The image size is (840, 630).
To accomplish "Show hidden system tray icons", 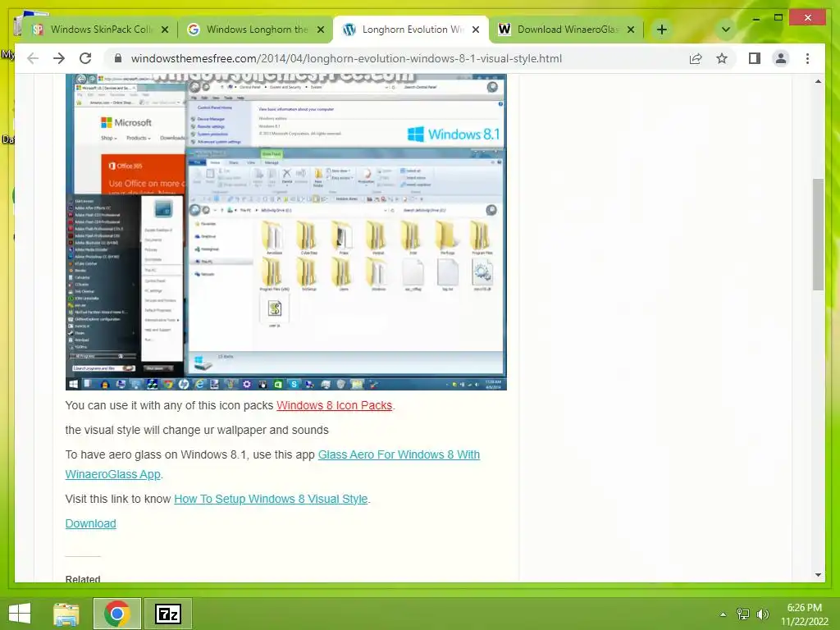I will coord(724,614).
